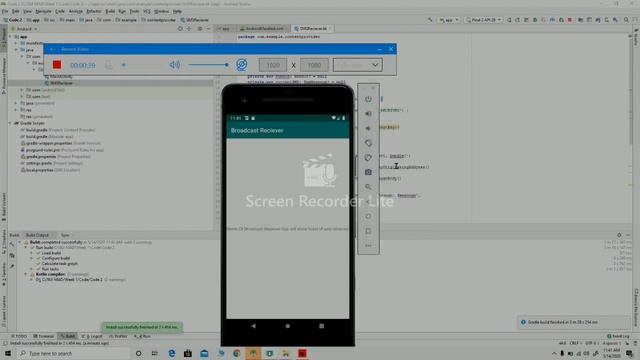Open the recorder quality dropdown
The image size is (640, 360).
point(358,65)
